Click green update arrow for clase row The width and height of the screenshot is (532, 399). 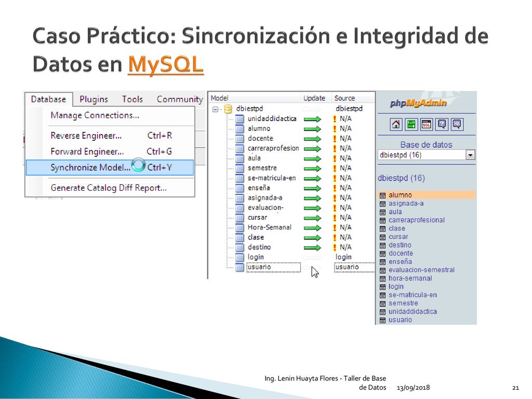(312, 237)
